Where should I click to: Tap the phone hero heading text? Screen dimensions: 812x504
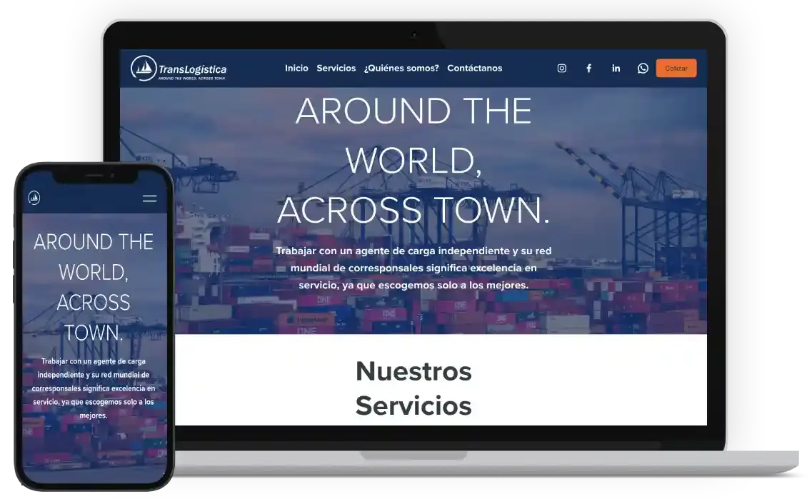[x=94, y=287]
